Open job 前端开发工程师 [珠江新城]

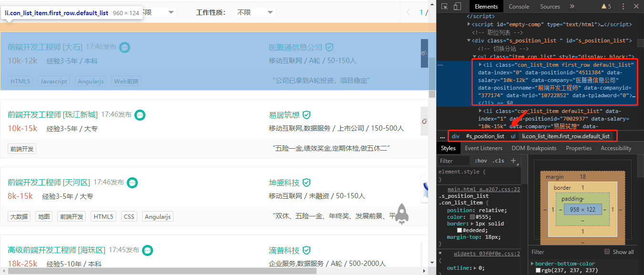click(52, 115)
